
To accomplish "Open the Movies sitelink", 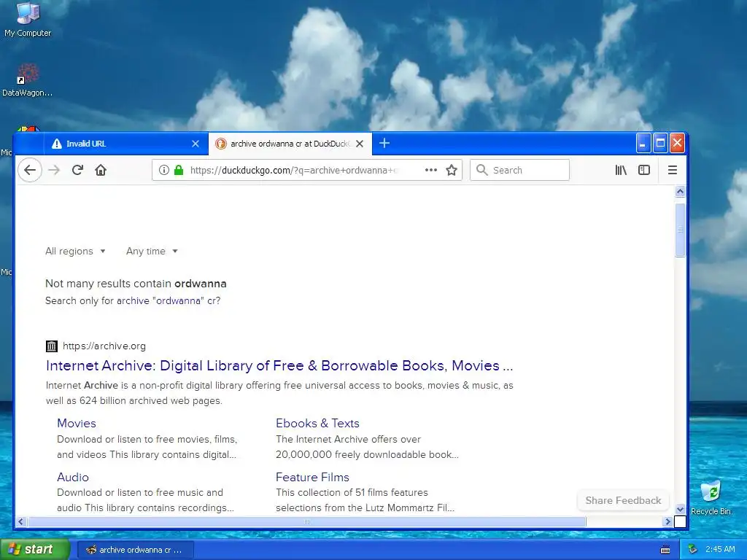I will click(76, 424).
